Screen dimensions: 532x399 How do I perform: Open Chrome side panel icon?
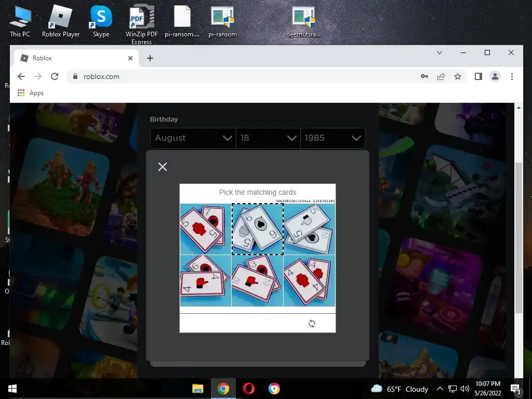(x=478, y=76)
